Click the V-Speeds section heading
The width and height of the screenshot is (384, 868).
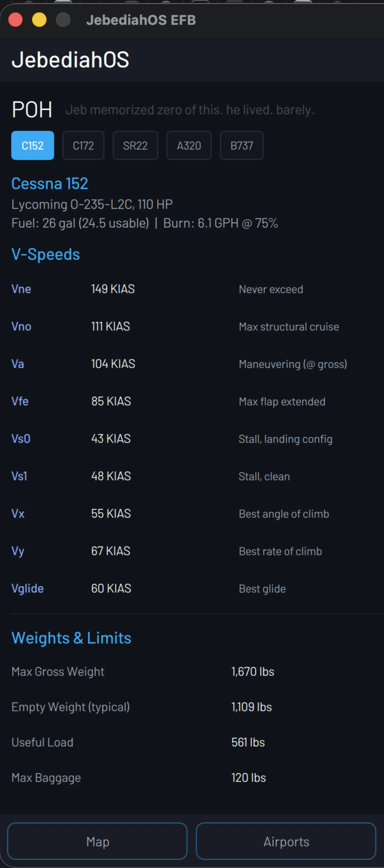(45, 254)
